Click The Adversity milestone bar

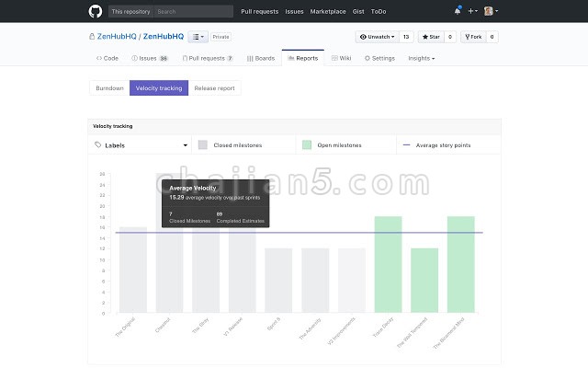315,280
